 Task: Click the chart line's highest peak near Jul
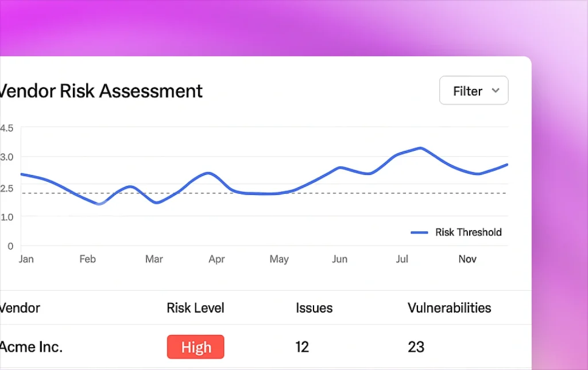pyautogui.click(x=421, y=148)
